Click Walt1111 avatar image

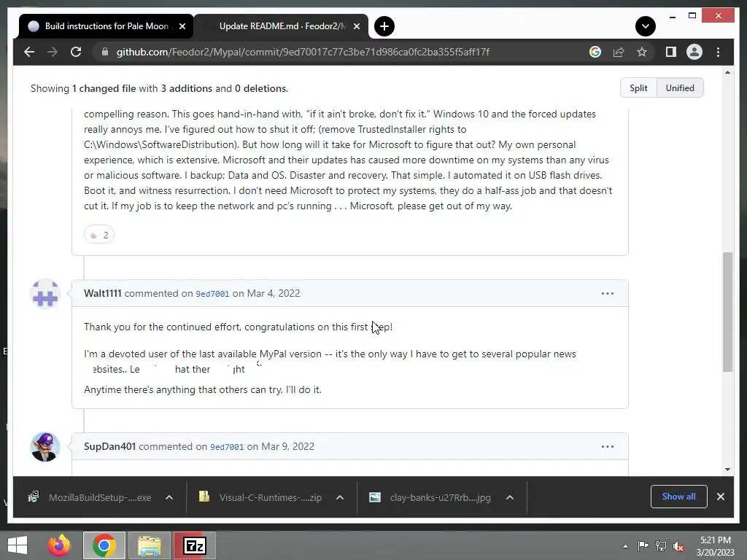pyautogui.click(x=45, y=294)
